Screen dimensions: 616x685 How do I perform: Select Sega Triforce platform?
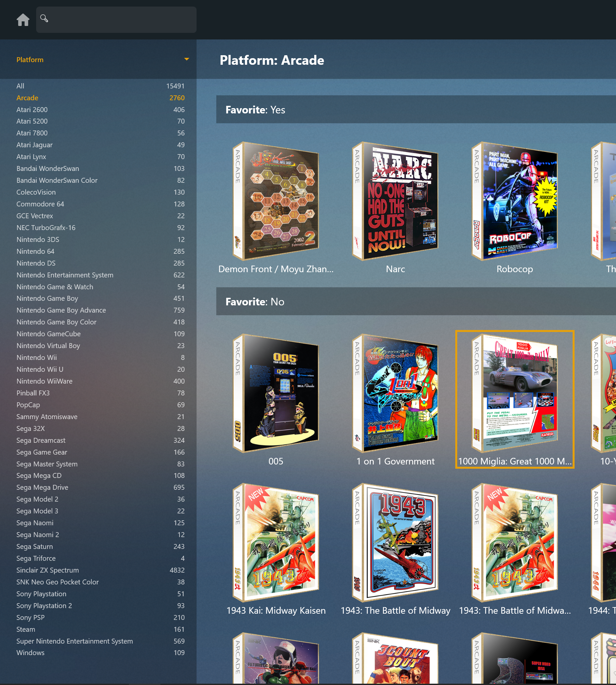[101, 559]
